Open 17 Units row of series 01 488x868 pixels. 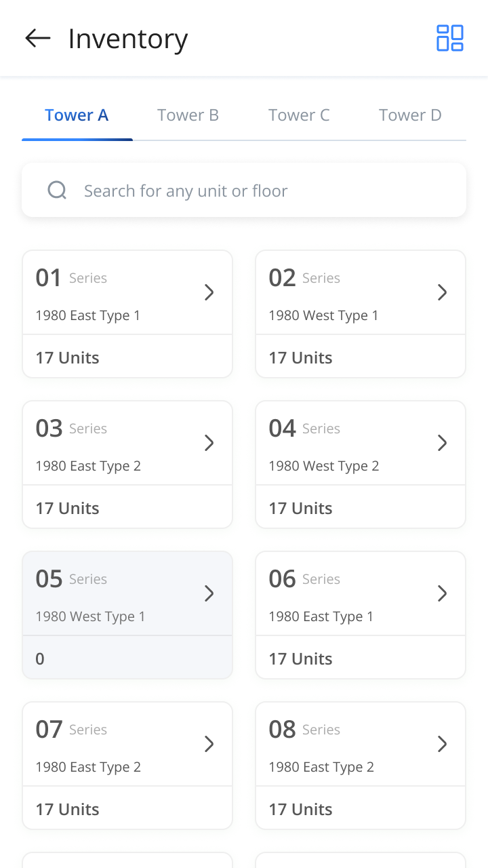[x=127, y=357]
